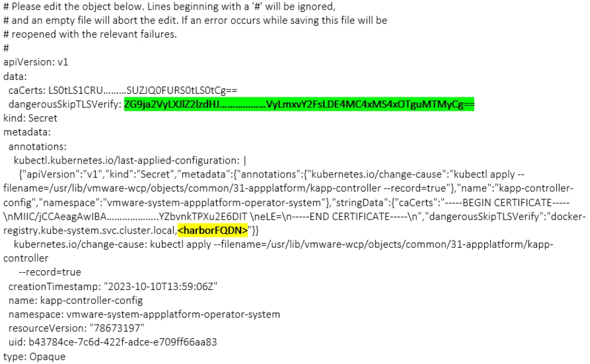Click the data: key line
The height and width of the screenshot is (364, 590).
pos(15,76)
